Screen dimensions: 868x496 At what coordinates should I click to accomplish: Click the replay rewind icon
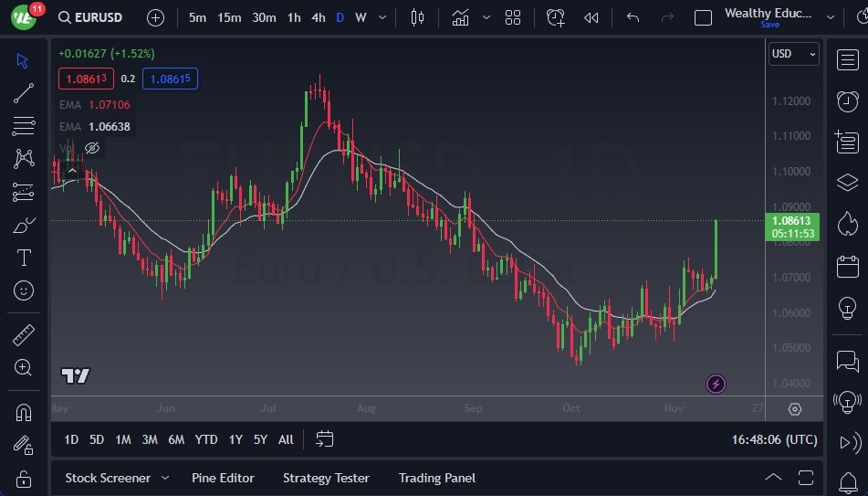(x=591, y=17)
